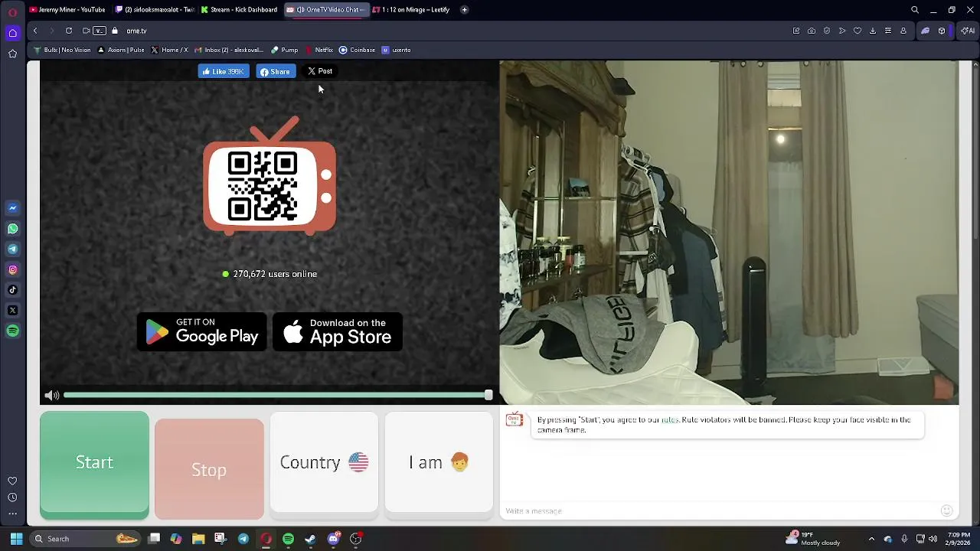Open Telegram in the Opera sidebar
The height and width of the screenshot is (551, 980).
point(12,249)
